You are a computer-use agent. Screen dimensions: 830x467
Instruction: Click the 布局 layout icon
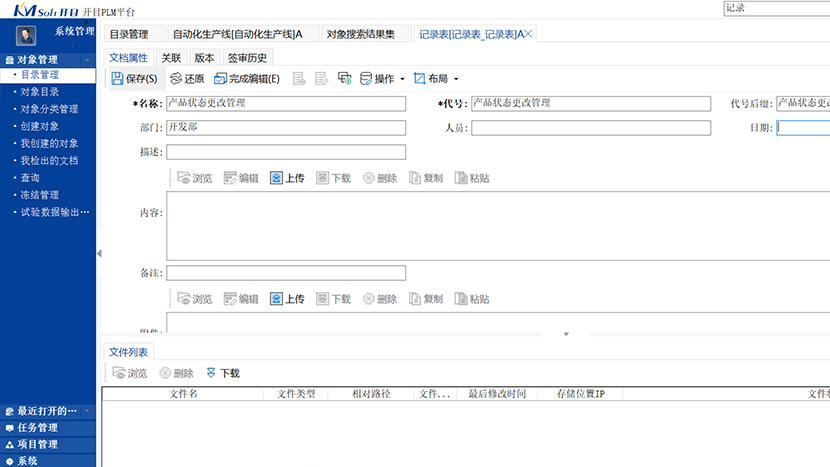pos(419,78)
